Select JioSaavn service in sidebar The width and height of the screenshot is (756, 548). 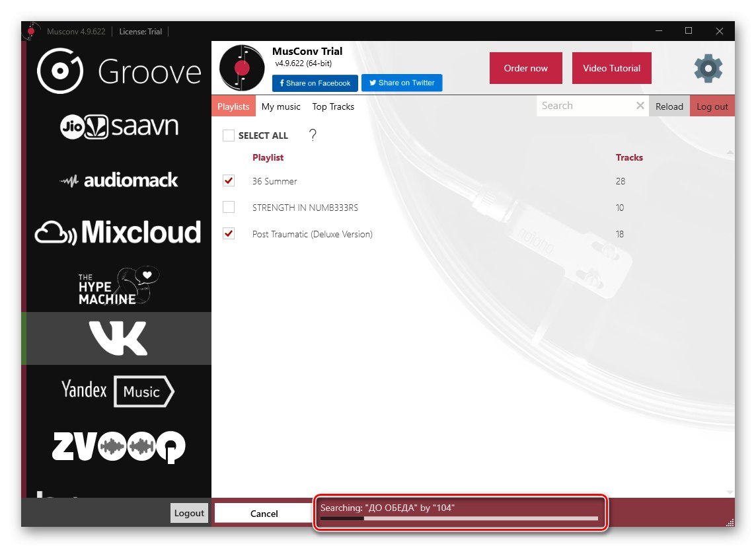point(119,126)
